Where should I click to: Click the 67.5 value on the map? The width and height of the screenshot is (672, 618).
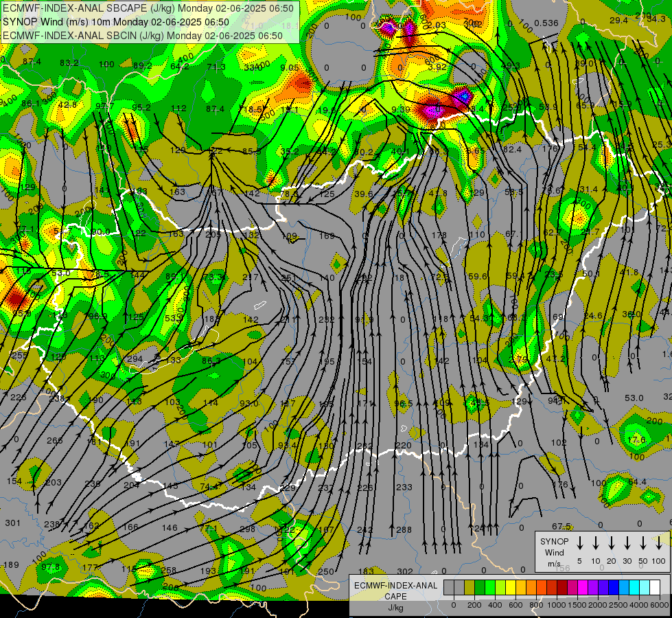561,526
